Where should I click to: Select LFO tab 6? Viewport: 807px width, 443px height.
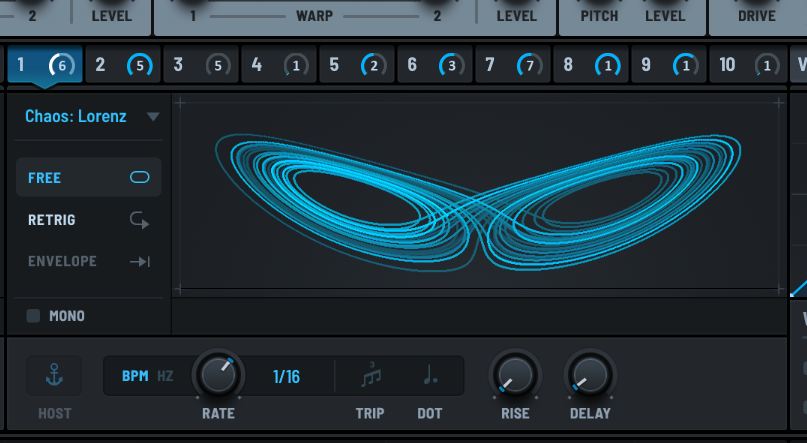pos(435,65)
